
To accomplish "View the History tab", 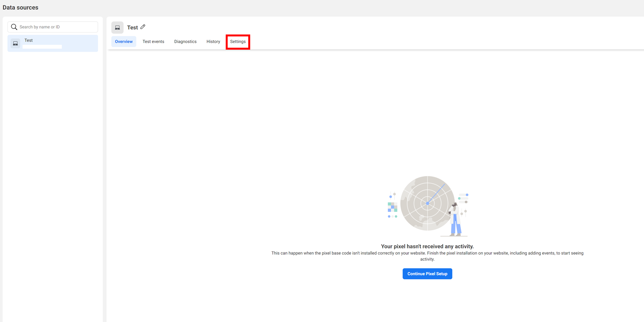I will pyautogui.click(x=213, y=42).
